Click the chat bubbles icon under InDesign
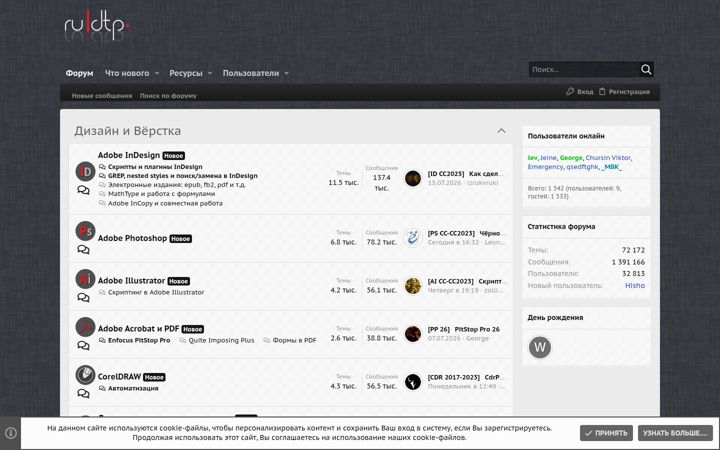 tap(84, 190)
